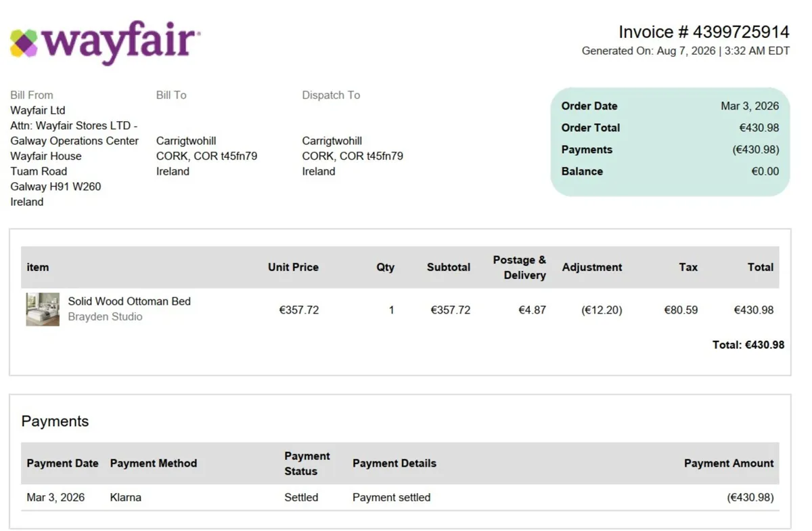This screenshot has height=531, width=812.
Task: Click the Galway Operations Center line
Action: click(74, 141)
